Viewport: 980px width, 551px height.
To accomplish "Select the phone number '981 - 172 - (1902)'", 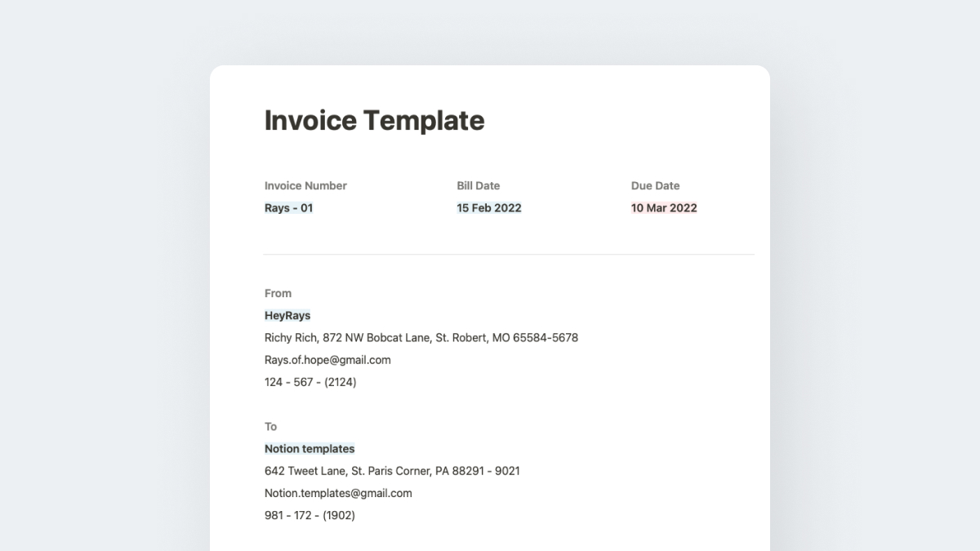I will pyautogui.click(x=310, y=516).
